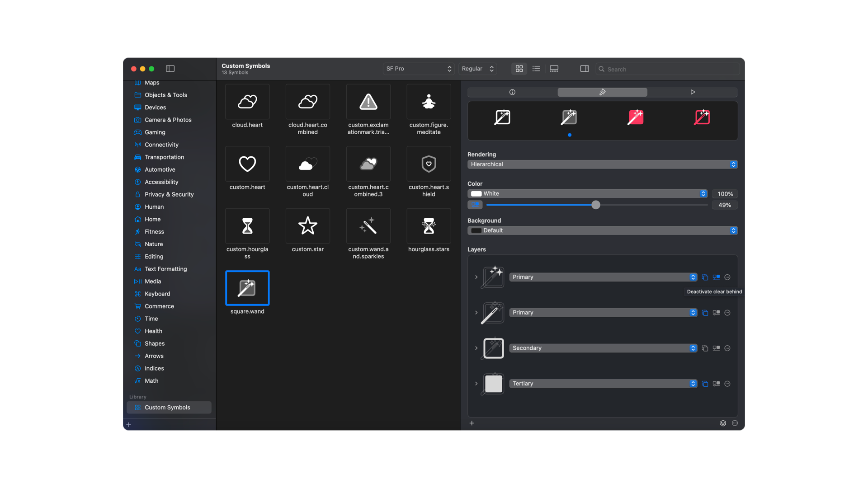Select the custom.wand.and.sparkles symbol thumbnail
This screenshot has height=488, width=868.
point(368,226)
